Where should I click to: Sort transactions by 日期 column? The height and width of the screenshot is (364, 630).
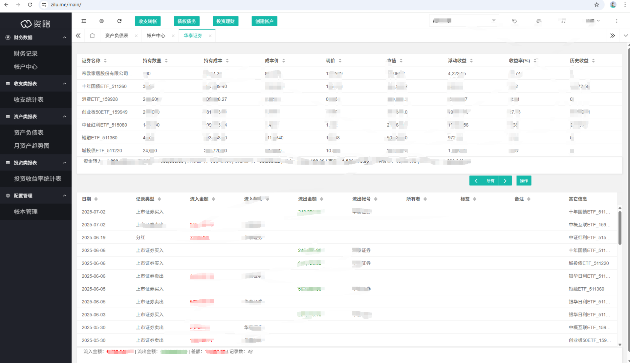96,199
